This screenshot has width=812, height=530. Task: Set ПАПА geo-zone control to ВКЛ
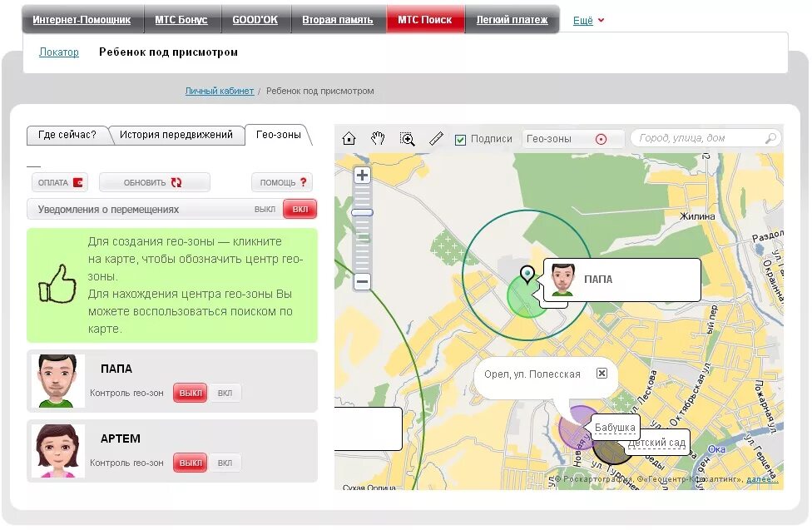click(x=225, y=393)
